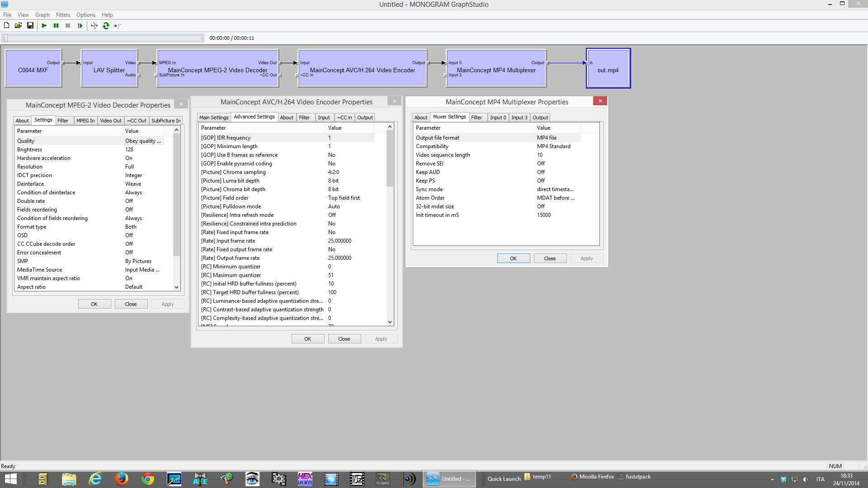Click OK in MP4 Multiplexer Properties
Viewport: 868px width, 488px height.
coord(513,258)
